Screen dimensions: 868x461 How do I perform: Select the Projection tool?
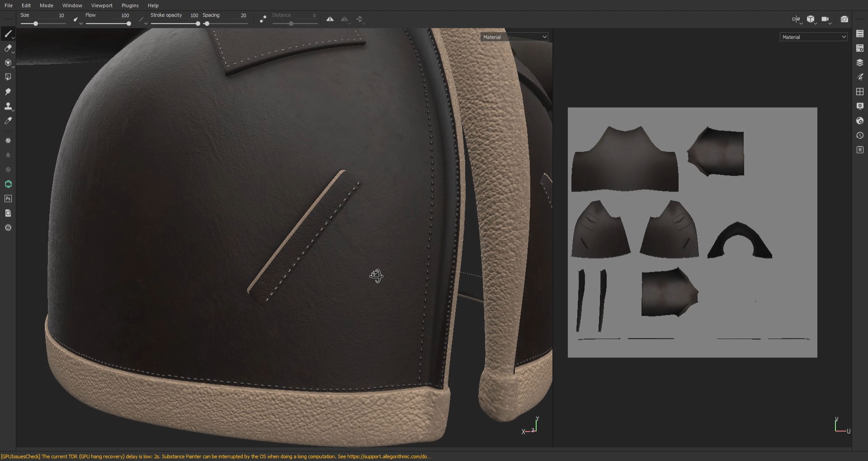click(8, 63)
